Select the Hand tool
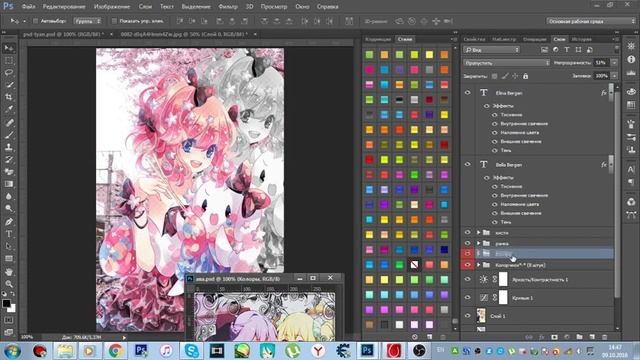 point(9,271)
